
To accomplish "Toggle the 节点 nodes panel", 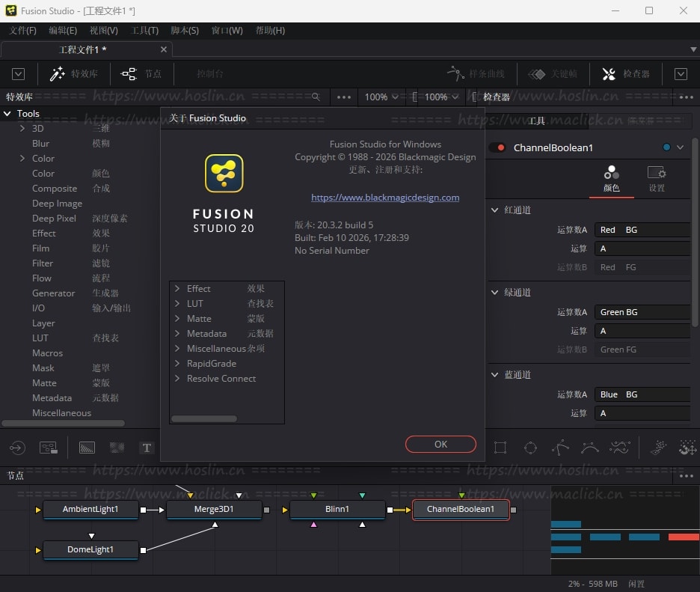I will click(141, 74).
